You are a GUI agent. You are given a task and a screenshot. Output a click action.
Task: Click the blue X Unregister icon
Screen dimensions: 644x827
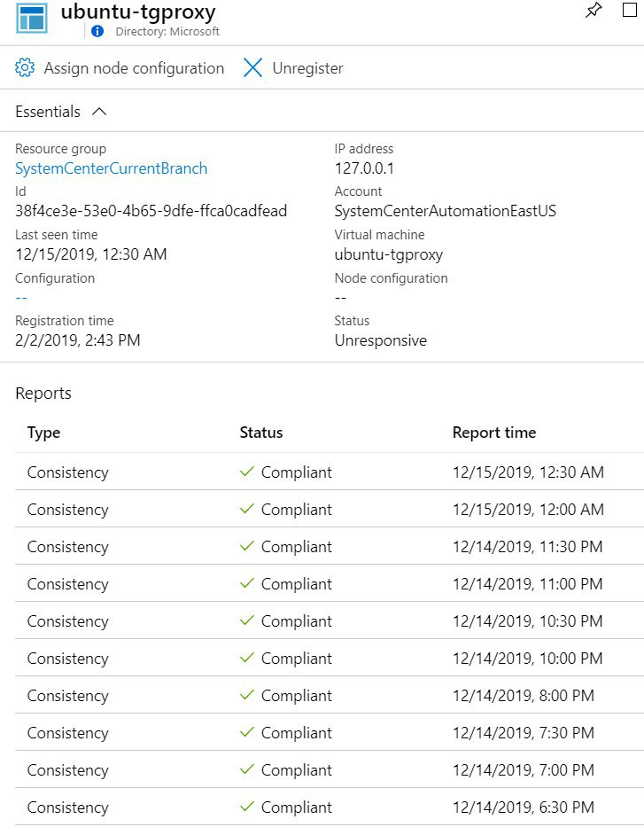[x=253, y=67]
